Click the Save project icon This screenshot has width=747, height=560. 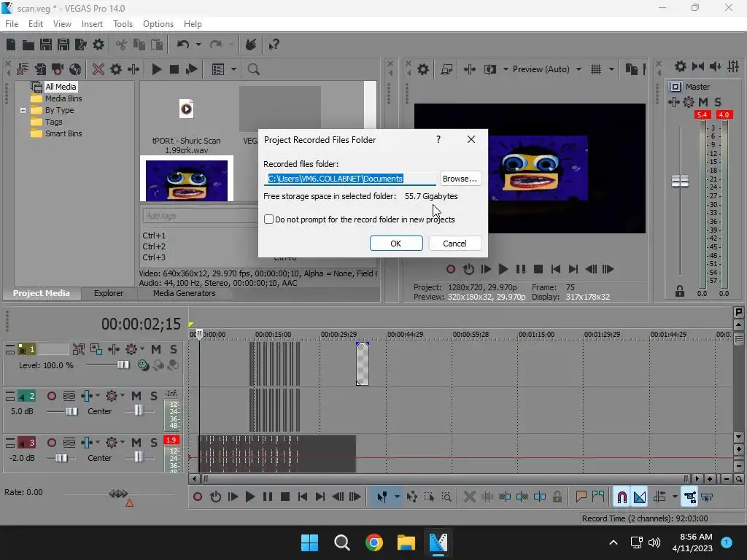pyautogui.click(x=46, y=44)
